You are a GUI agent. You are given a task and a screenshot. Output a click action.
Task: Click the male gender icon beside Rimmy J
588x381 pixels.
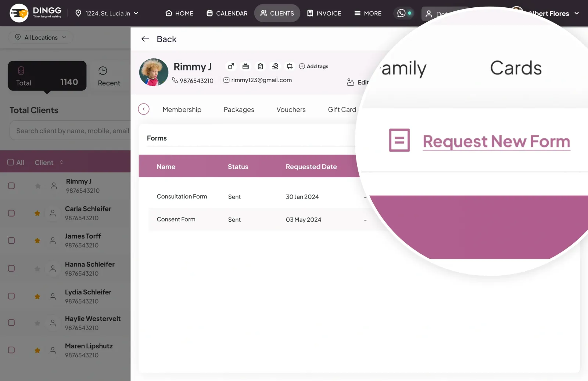(231, 66)
